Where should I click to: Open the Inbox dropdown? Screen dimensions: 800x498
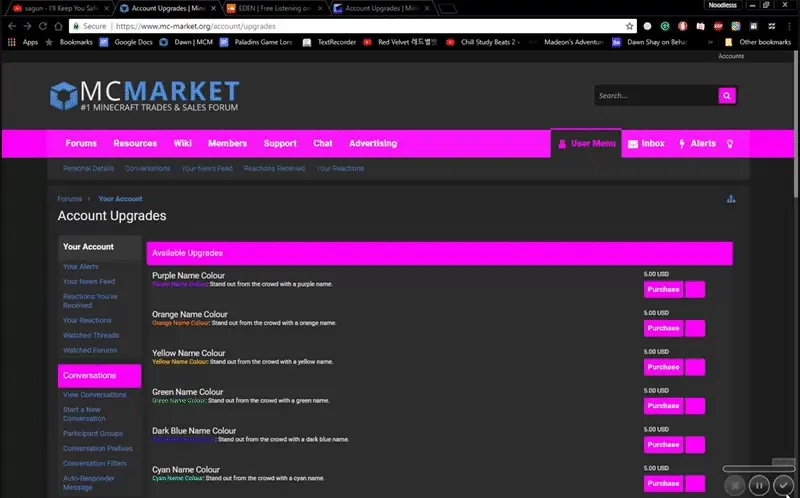[646, 144]
